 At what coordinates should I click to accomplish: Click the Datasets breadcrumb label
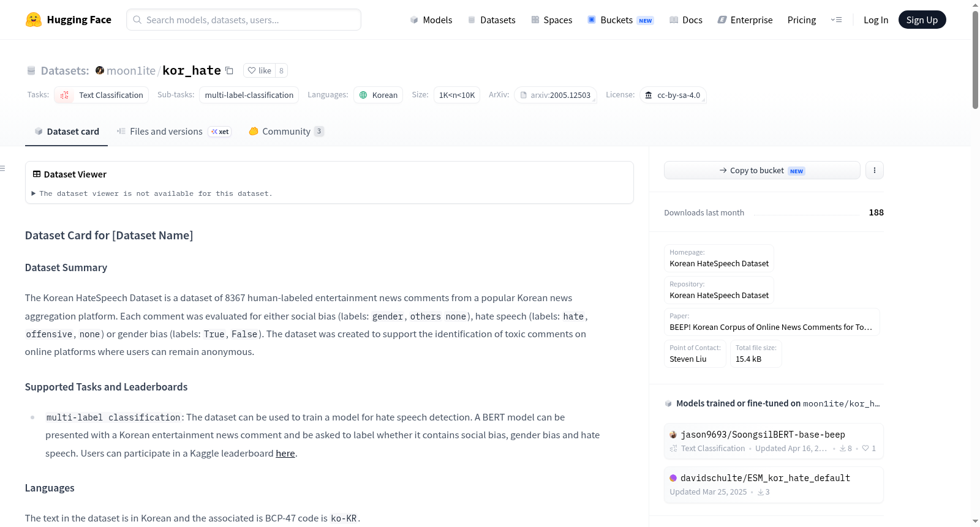pos(65,70)
